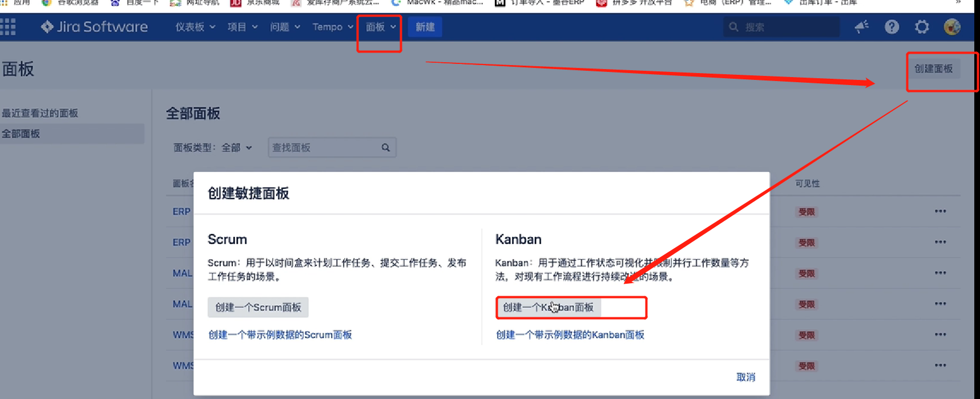Screen dimensions: 980x399
Task: Open 创建一个带示例数据的Kanban面板 link
Action: [570, 334]
